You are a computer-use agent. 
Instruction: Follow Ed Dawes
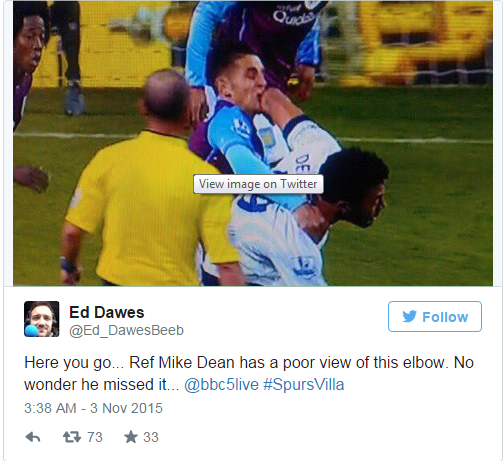pyautogui.click(x=435, y=316)
